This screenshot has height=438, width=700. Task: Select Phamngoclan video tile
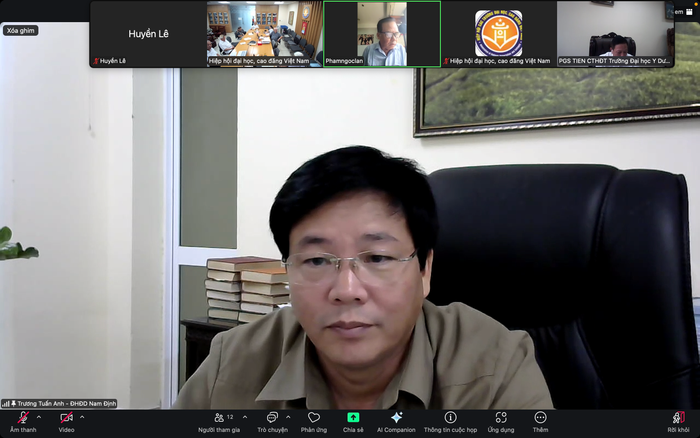pos(382,34)
